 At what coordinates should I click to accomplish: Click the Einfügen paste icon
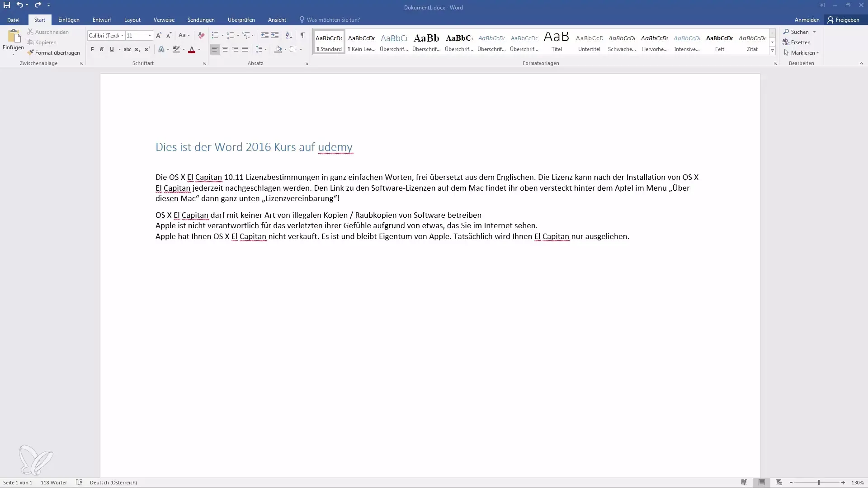[x=14, y=37]
